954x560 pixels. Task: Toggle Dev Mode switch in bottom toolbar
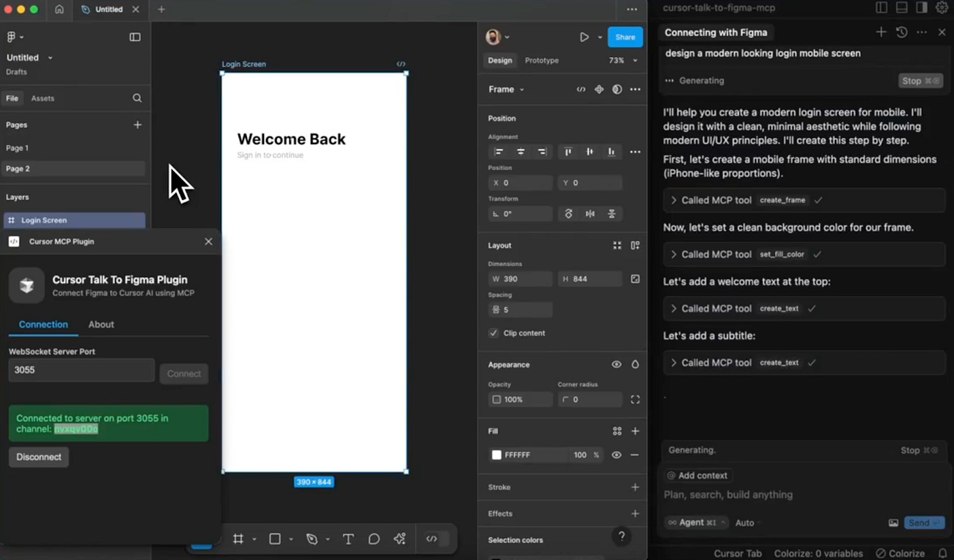(438, 538)
